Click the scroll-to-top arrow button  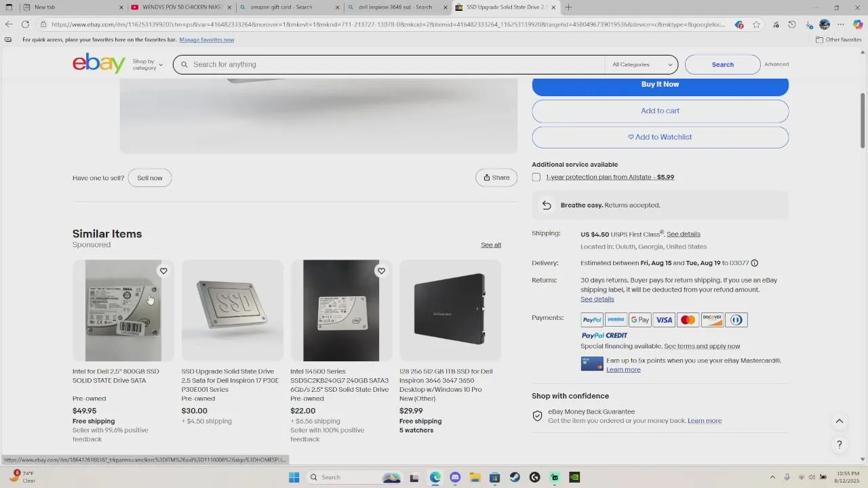[x=840, y=422]
